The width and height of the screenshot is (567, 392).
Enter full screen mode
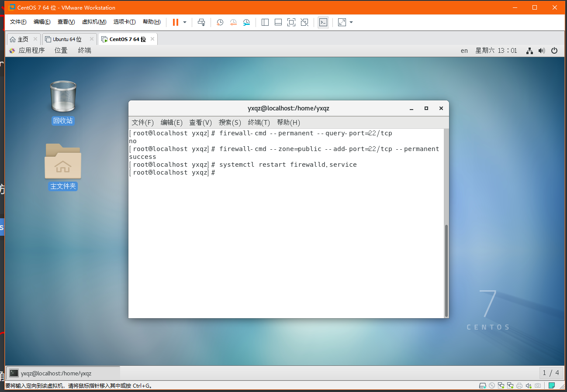click(291, 22)
